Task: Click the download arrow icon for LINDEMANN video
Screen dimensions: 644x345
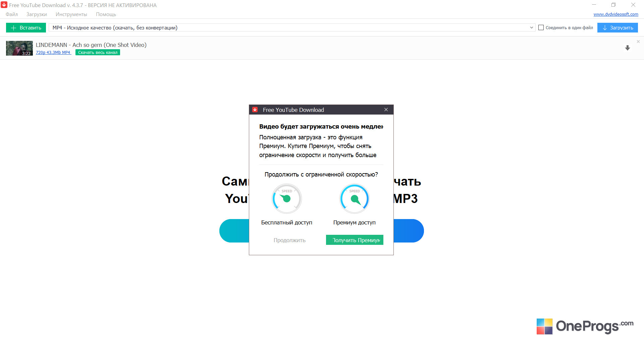Action: click(x=628, y=48)
